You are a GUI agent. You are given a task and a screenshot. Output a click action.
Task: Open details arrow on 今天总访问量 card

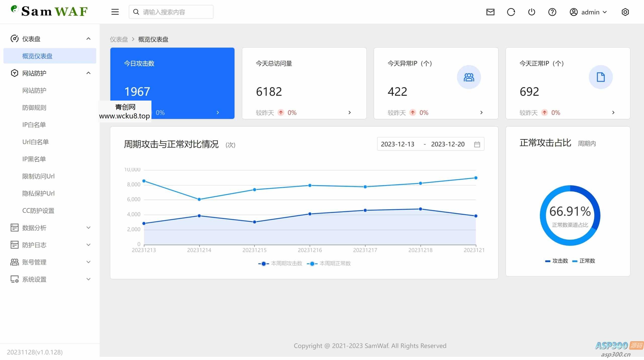tap(350, 112)
